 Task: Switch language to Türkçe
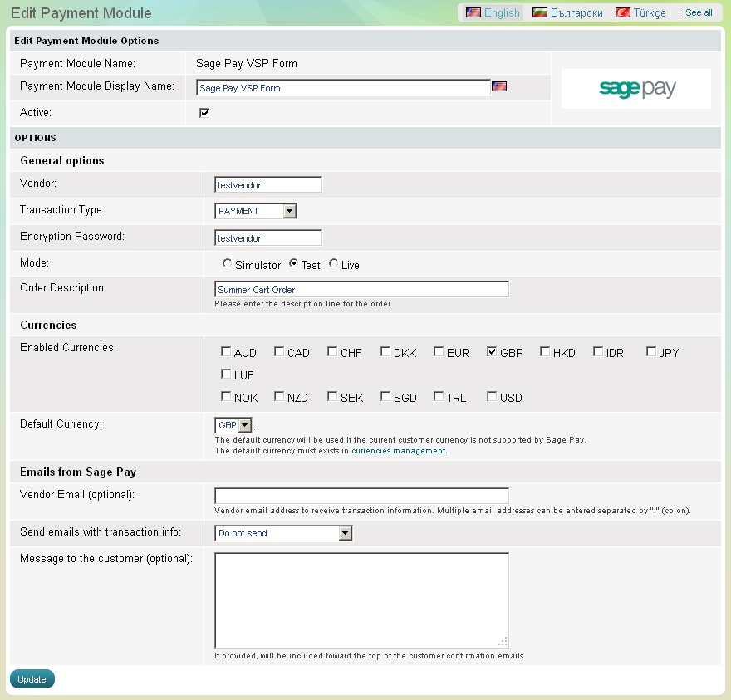650,12
